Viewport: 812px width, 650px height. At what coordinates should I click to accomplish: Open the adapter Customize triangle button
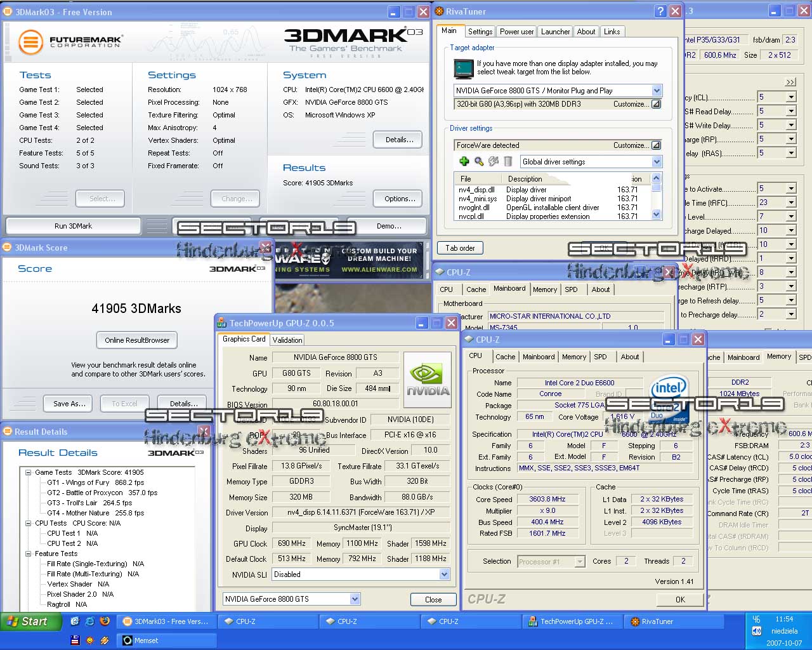click(657, 104)
